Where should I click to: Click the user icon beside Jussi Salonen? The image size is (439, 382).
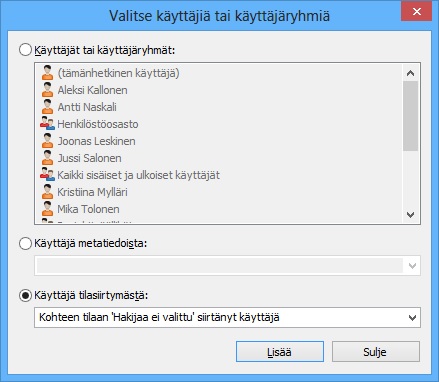click(47, 158)
